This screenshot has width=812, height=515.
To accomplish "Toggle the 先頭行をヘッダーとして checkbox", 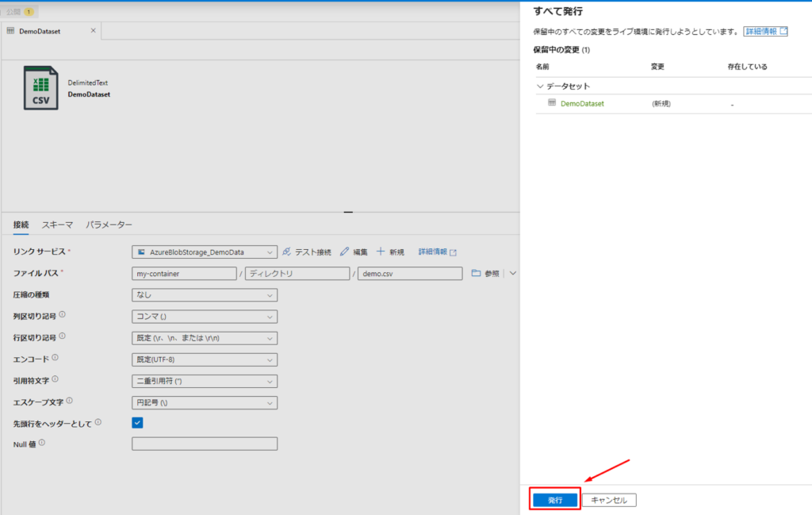I will coord(137,423).
